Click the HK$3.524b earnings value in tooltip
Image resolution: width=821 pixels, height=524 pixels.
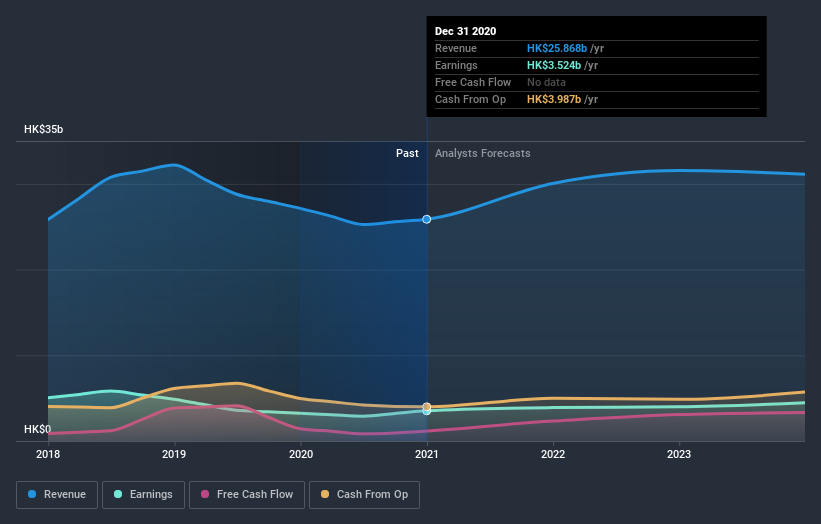554,65
